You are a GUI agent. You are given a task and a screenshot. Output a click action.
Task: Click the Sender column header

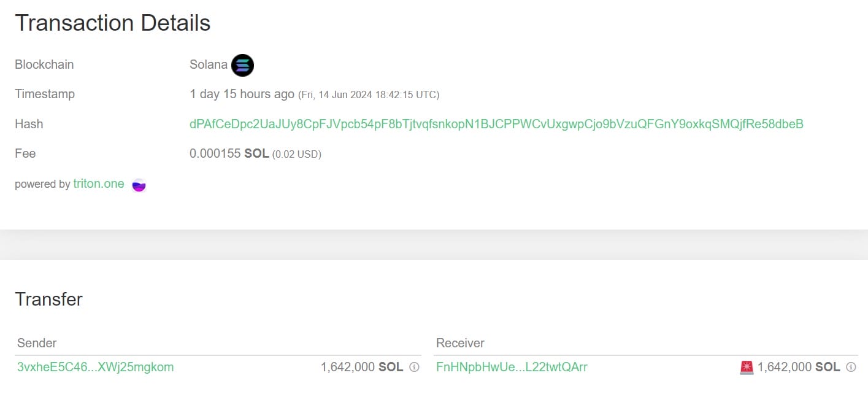point(37,342)
